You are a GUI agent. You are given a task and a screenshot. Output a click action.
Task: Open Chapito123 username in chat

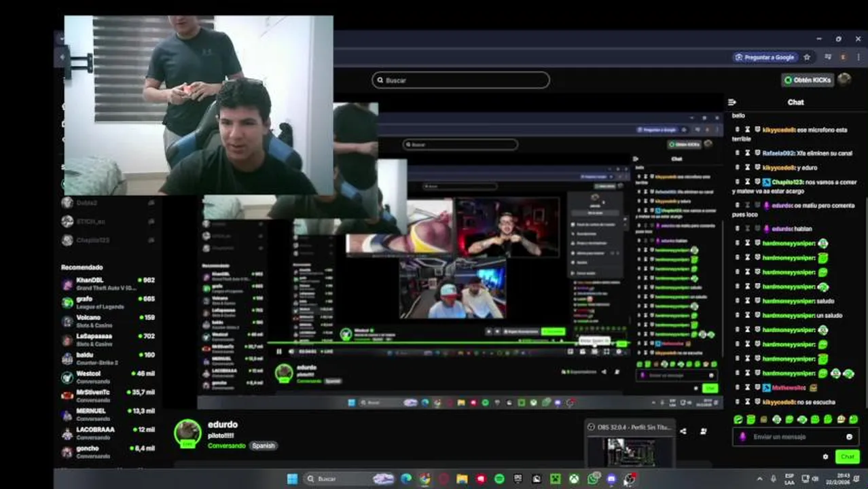[787, 182]
